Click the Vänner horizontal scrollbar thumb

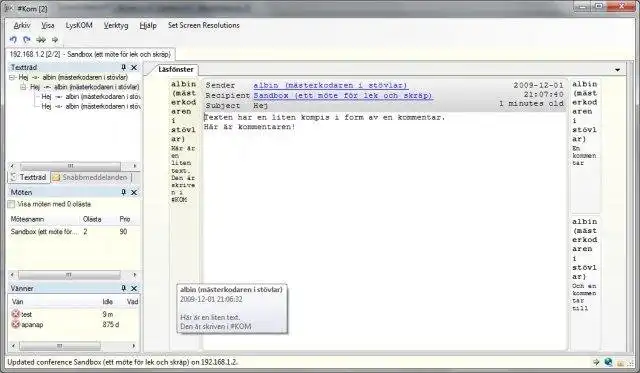click(60, 346)
